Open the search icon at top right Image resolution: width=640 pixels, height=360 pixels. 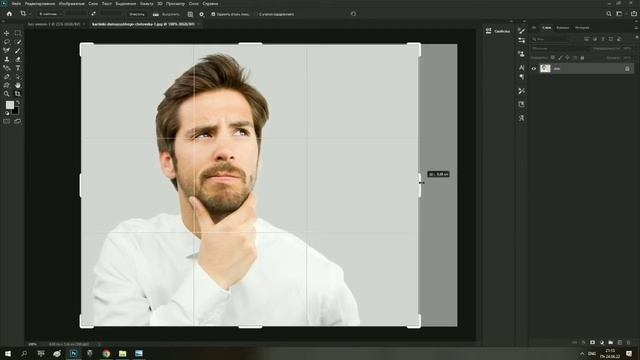coord(609,14)
